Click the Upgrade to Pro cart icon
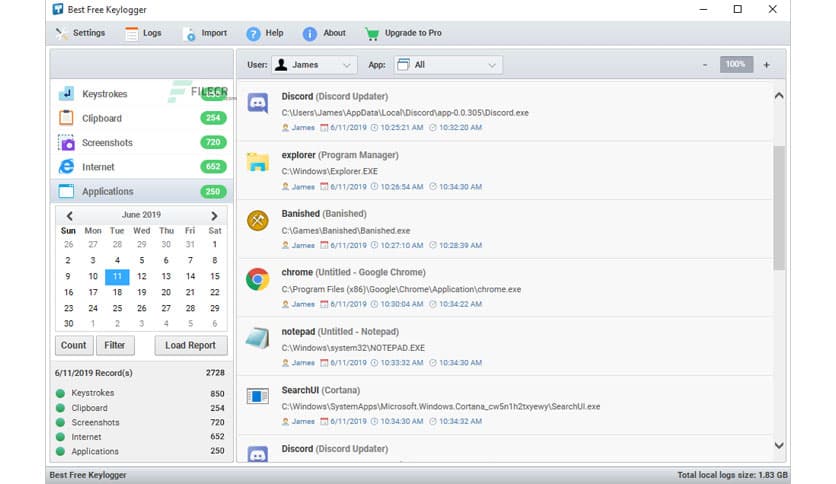Image resolution: width=836 pixels, height=484 pixels. coord(372,34)
